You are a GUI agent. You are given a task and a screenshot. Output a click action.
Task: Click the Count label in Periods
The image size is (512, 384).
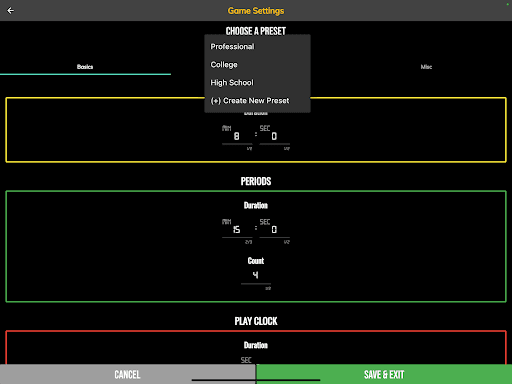[256, 261]
